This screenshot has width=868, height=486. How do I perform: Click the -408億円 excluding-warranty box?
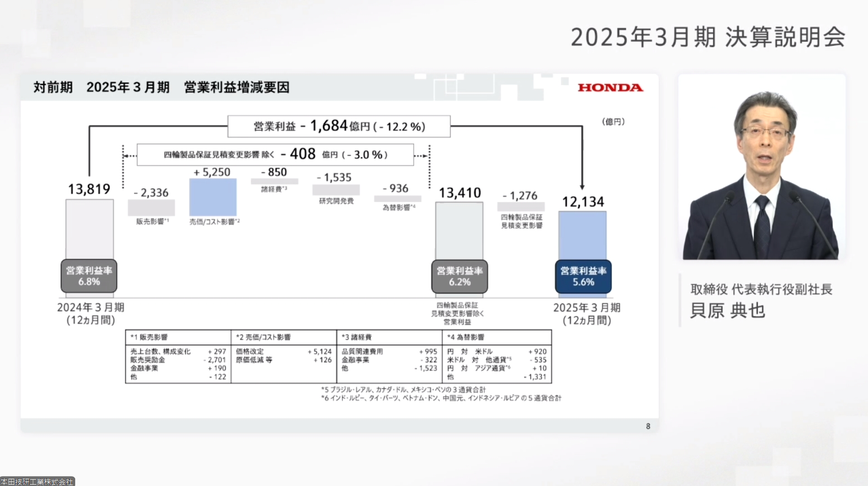[275, 154]
